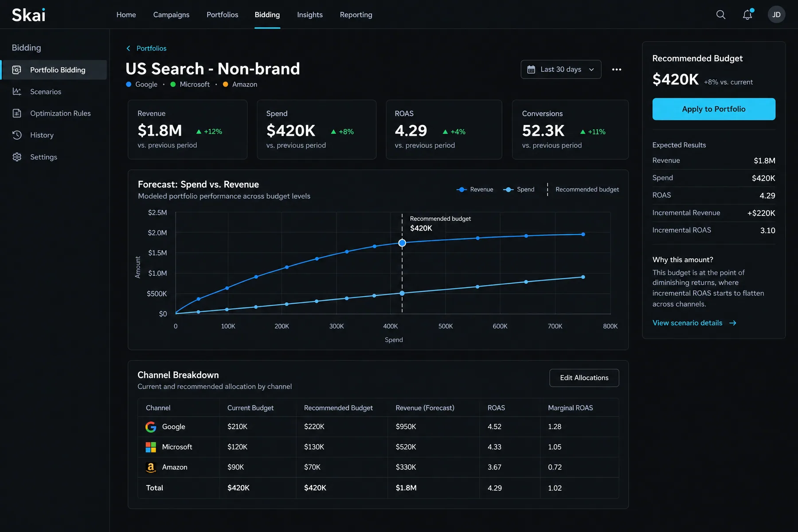
Task: Switch to the Insights tab
Action: [310, 15]
